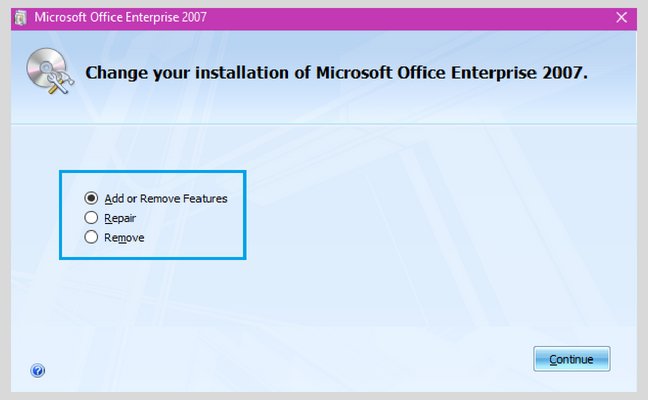648x400 pixels.
Task: Click the word "Features" in first option
Action: 205,199
